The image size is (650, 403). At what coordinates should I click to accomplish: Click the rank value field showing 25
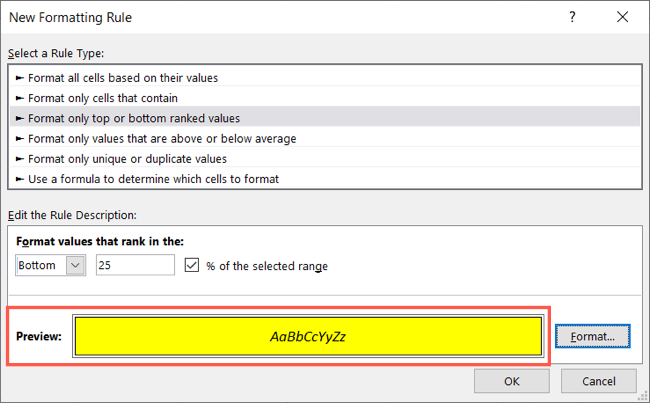click(135, 266)
